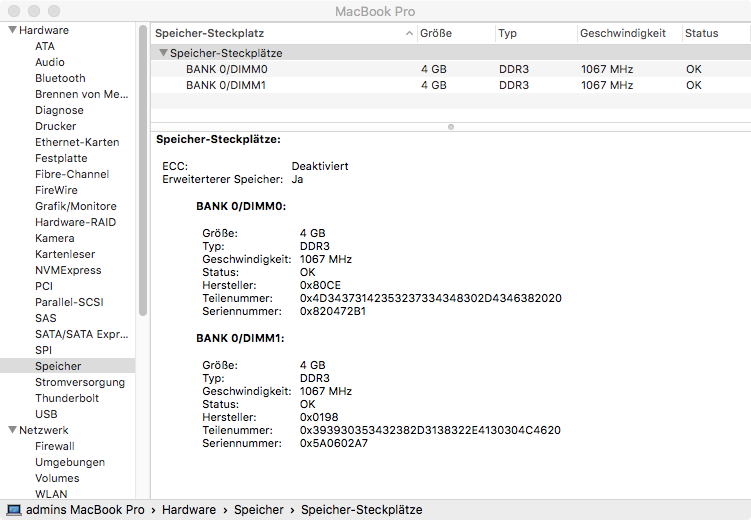The height and width of the screenshot is (520, 751).
Task: Sort by the Typ column header
Action: 536,33
